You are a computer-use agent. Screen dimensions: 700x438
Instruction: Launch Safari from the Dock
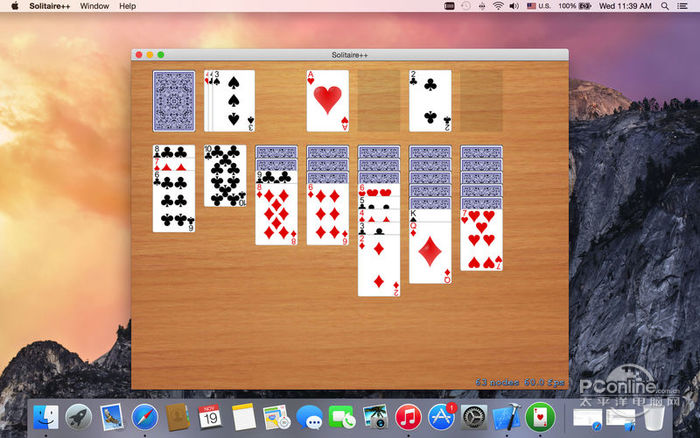point(144,417)
